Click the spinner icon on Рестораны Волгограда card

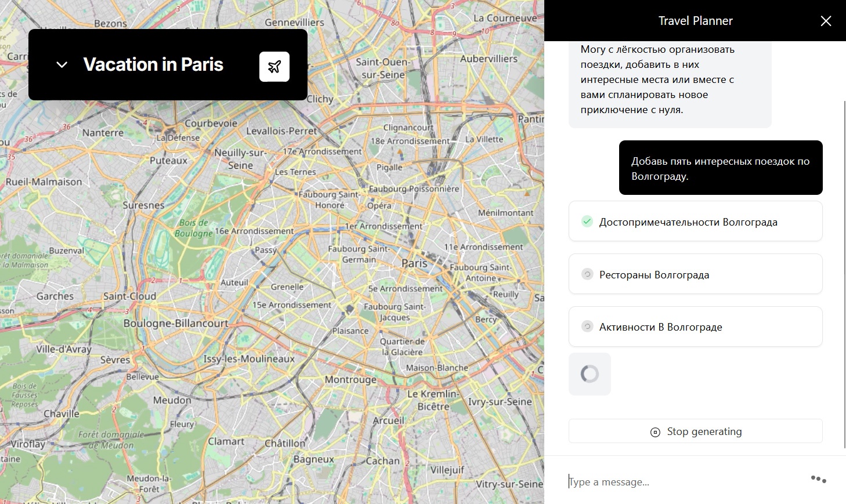click(587, 274)
